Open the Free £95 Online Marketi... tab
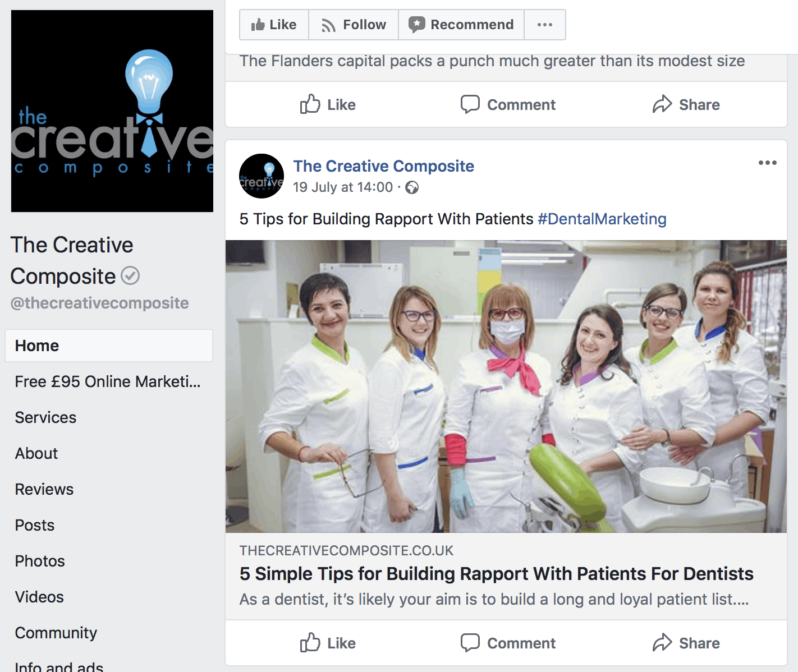The height and width of the screenshot is (672, 798). tap(109, 381)
